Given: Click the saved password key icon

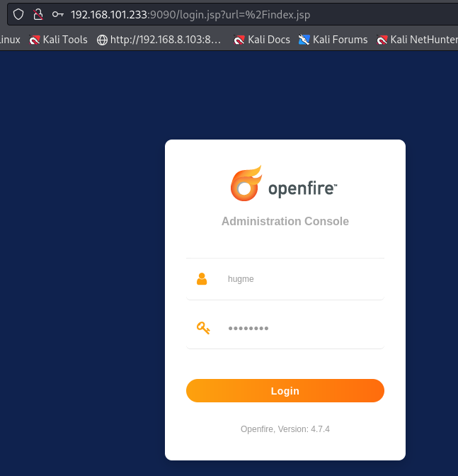Looking at the screenshot, I should point(57,14).
